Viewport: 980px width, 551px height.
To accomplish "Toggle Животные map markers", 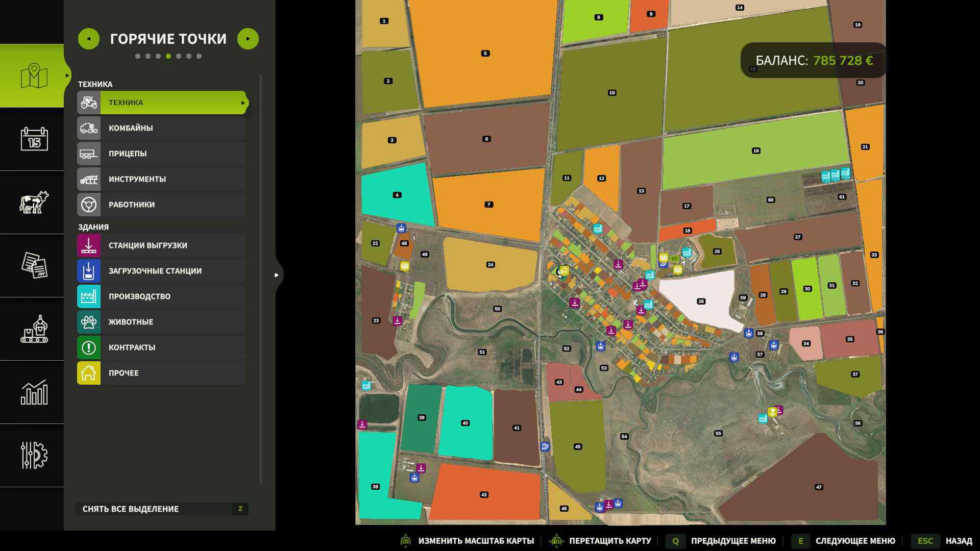I will [161, 322].
